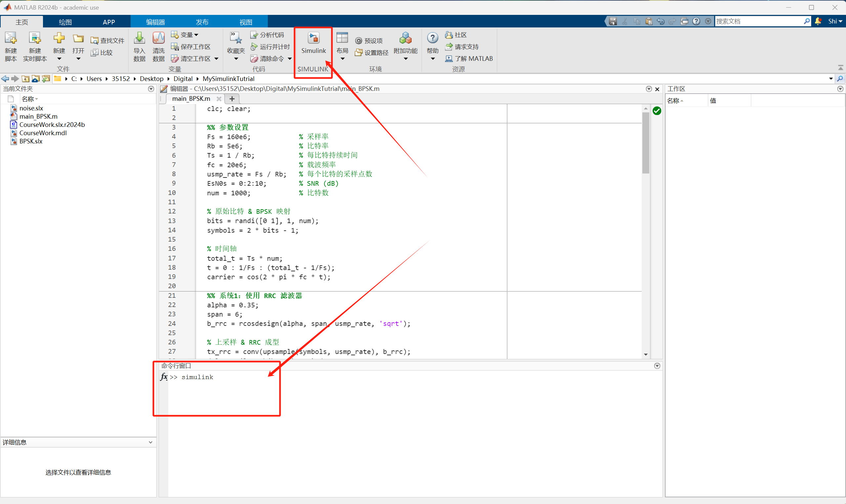846x504 pixels.
Task: Click the New Live Script (新建实时脚本) icon
Action: point(35,38)
